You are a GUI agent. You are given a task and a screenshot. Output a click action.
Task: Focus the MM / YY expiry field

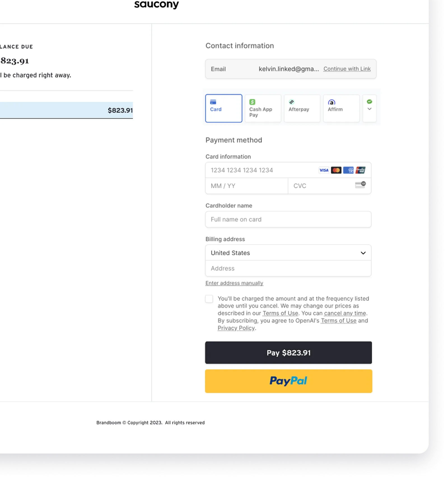tap(247, 186)
